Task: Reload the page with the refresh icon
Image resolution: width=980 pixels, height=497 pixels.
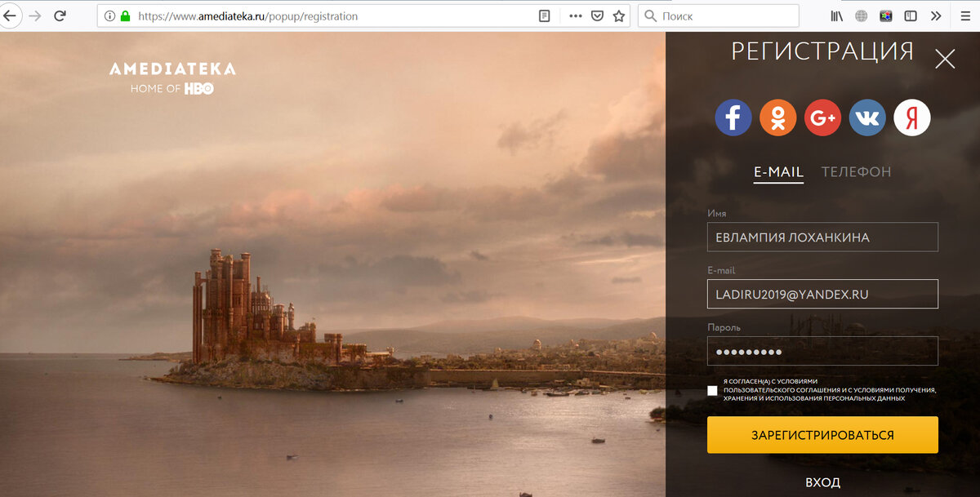Action: (60, 16)
